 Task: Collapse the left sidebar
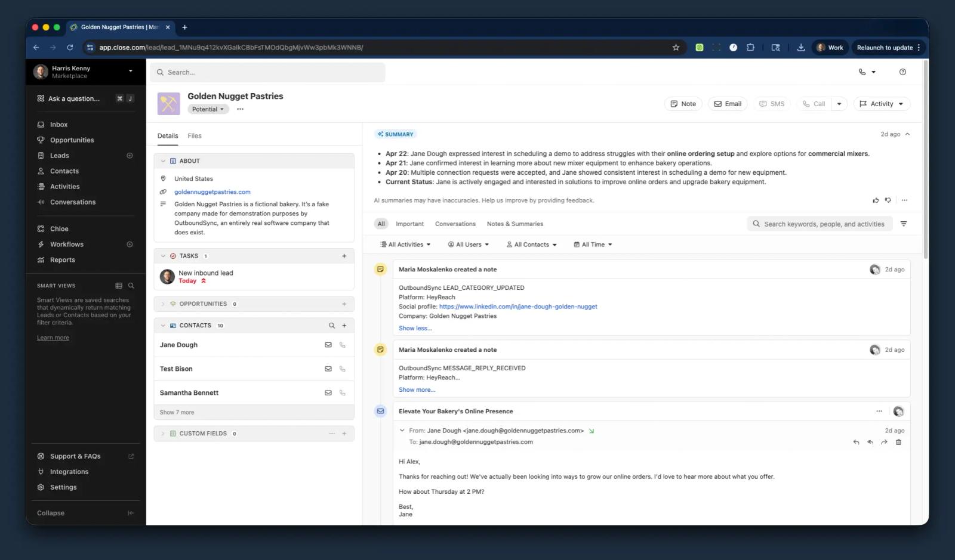coord(85,513)
